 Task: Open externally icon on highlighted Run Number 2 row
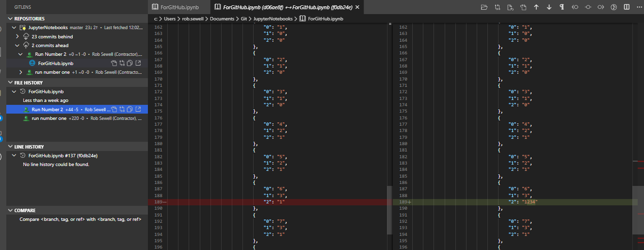(138, 109)
